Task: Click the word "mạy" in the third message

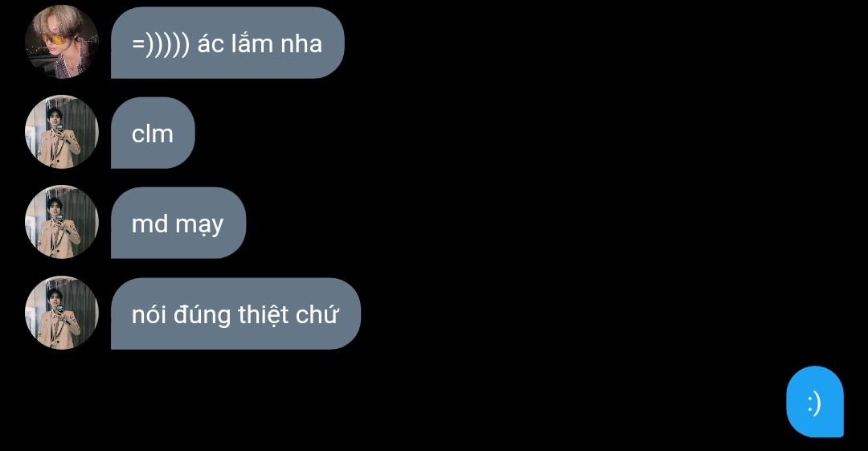Action: coord(199,225)
